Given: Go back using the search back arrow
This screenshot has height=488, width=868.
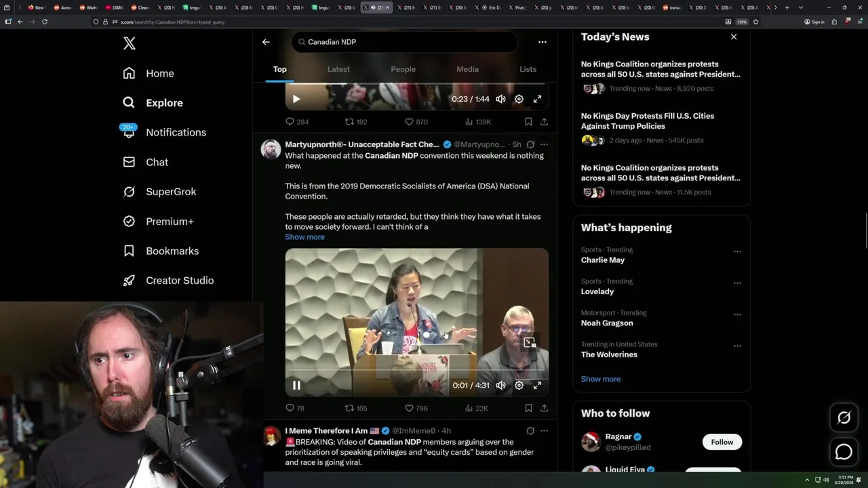Looking at the screenshot, I should 266,42.
